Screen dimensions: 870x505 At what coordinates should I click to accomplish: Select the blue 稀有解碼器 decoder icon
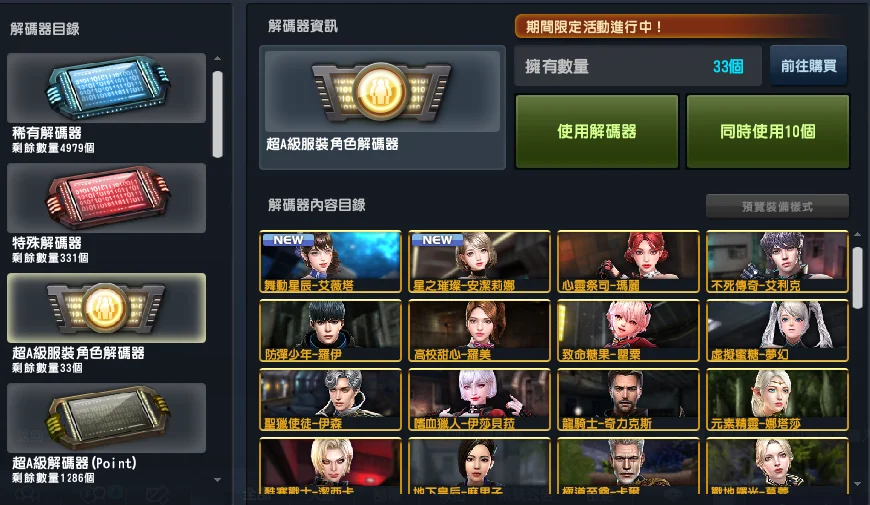point(107,88)
